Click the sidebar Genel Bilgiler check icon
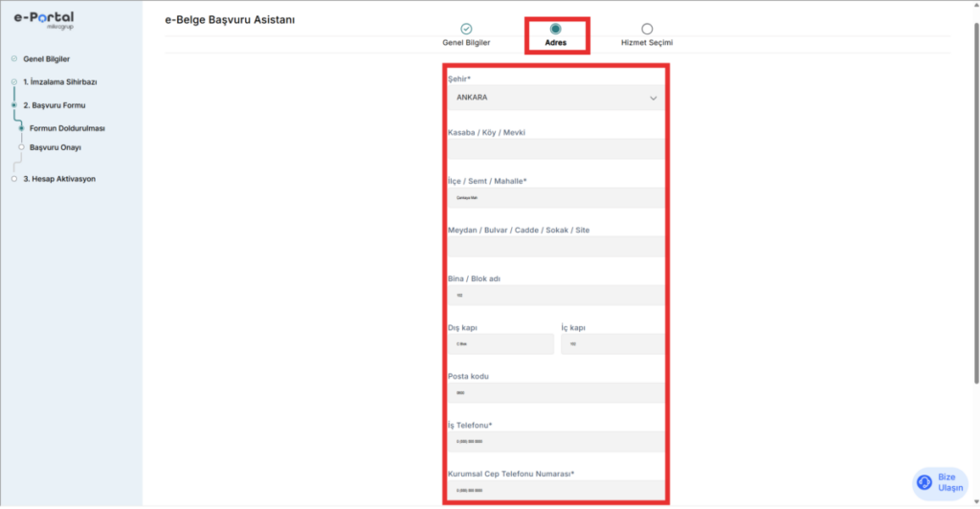 pos(13,58)
